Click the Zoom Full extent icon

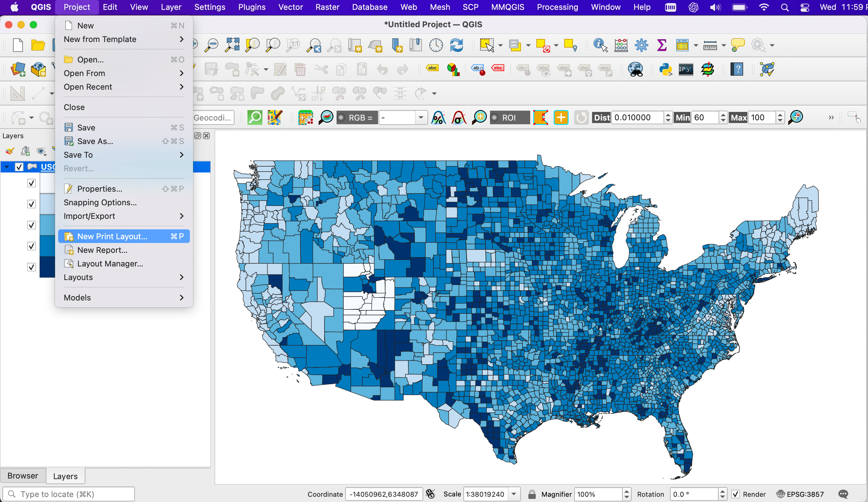pyautogui.click(x=232, y=45)
